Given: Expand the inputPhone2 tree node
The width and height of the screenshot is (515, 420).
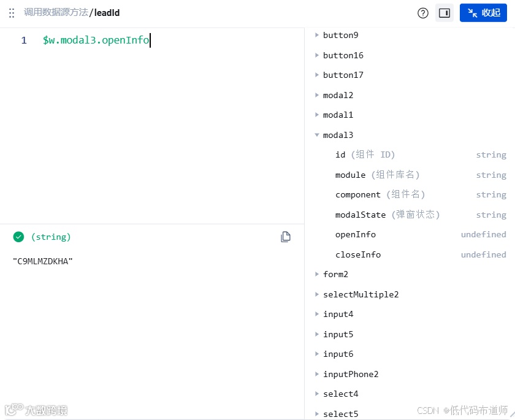Looking at the screenshot, I should (316, 374).
